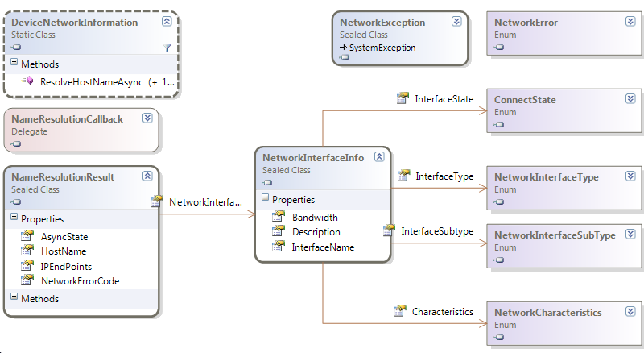644x353 pixels.
Task: Collapse Properties section in NetworkInterfaceInfo
Action: pos(266,197)
